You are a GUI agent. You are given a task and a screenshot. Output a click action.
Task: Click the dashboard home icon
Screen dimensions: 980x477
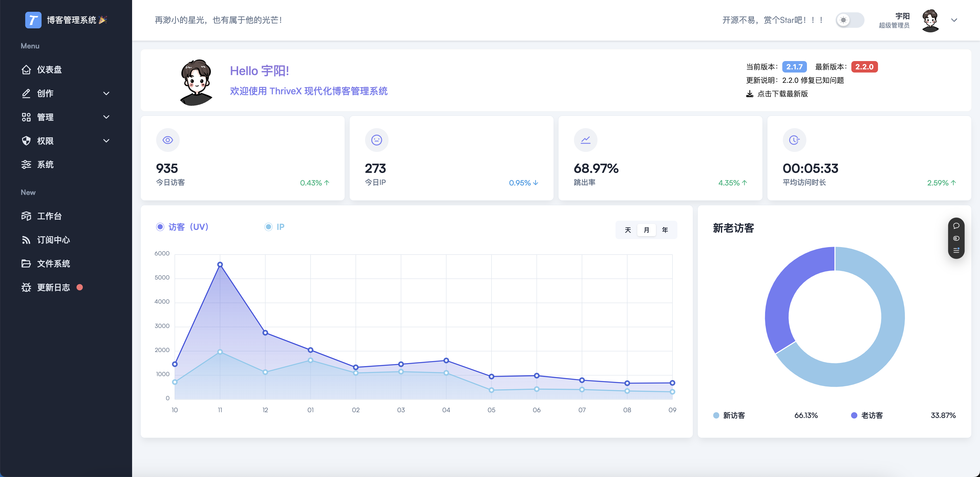click(x=26, y=70)
